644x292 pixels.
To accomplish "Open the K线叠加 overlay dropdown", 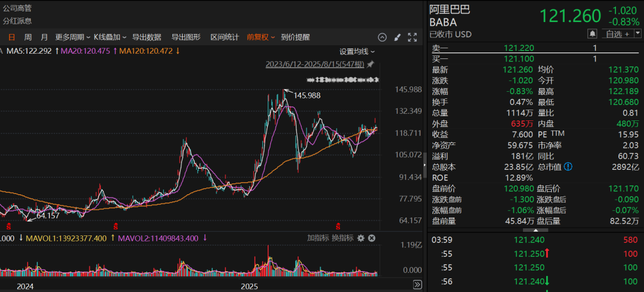I will click(110, 37).
